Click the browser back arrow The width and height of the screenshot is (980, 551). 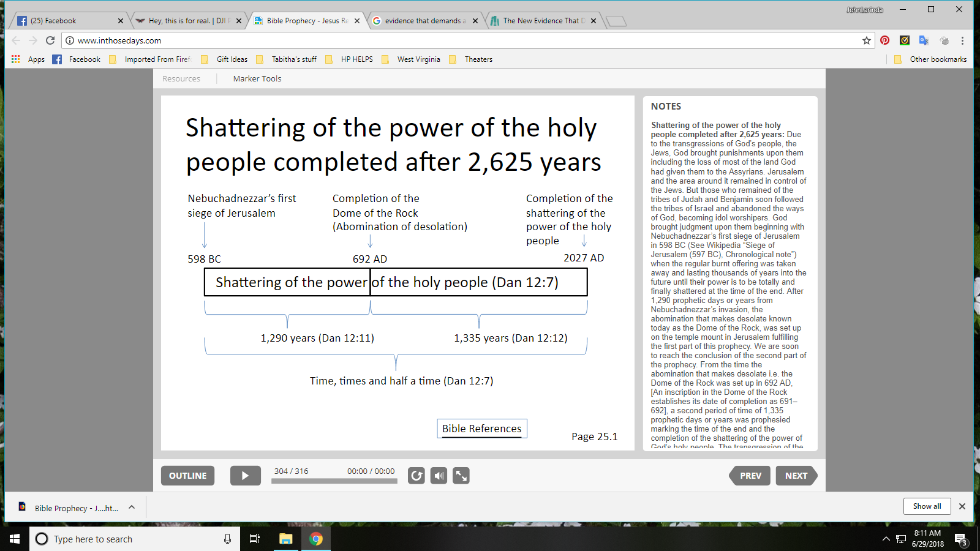(x=16, y=40)
